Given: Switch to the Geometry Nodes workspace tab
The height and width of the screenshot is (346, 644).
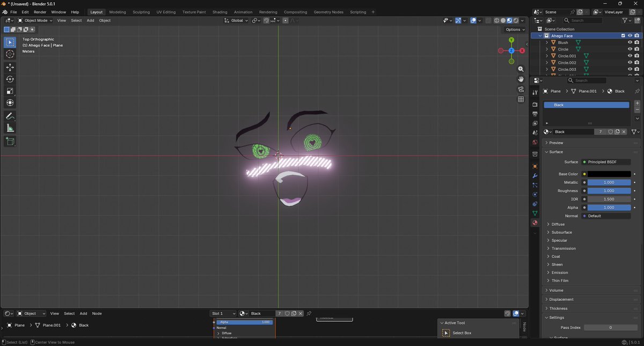Looking at the screenshot, I should point(328,12).
